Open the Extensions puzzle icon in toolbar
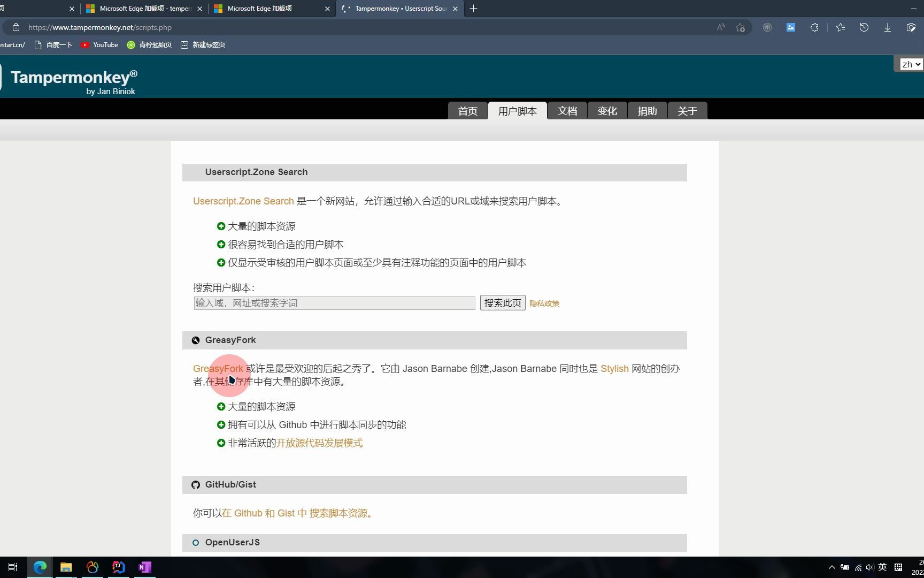Image resolution: width=924 pixels, height=578 pixels. click(x=814, y=27)
